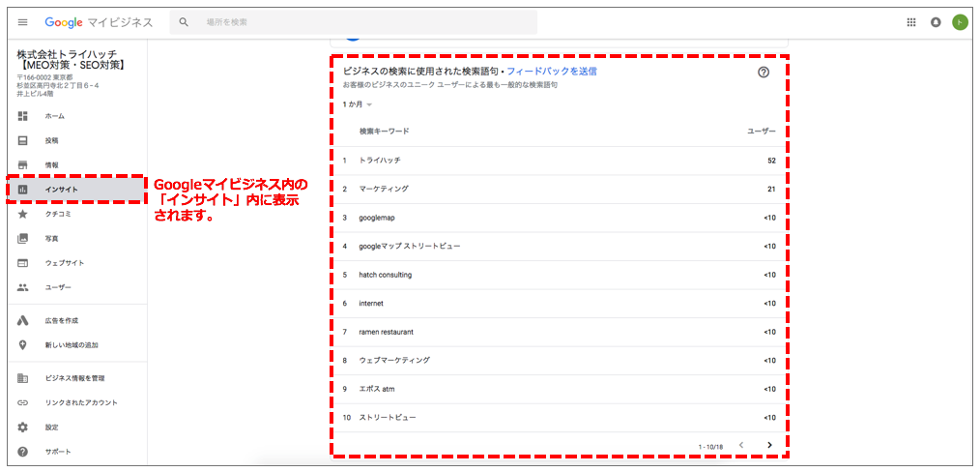Go to the previous page of keywords
Image resolution: width=980 pixels, height=472 pixels.
point(741,445)
